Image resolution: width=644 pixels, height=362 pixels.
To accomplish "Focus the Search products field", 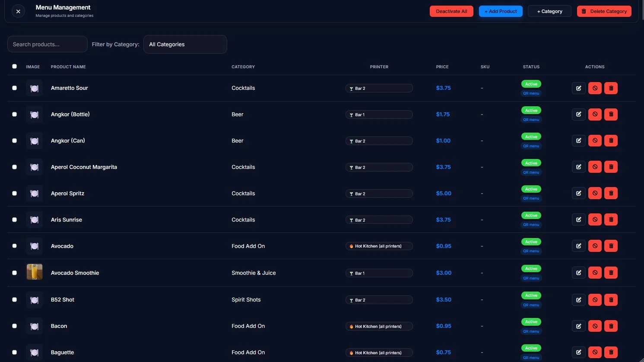I will point(48,44).
